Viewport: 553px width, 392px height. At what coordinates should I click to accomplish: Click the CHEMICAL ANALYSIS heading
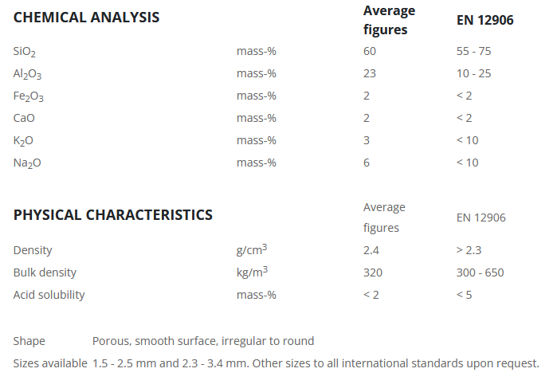click(x=86, y=18)
